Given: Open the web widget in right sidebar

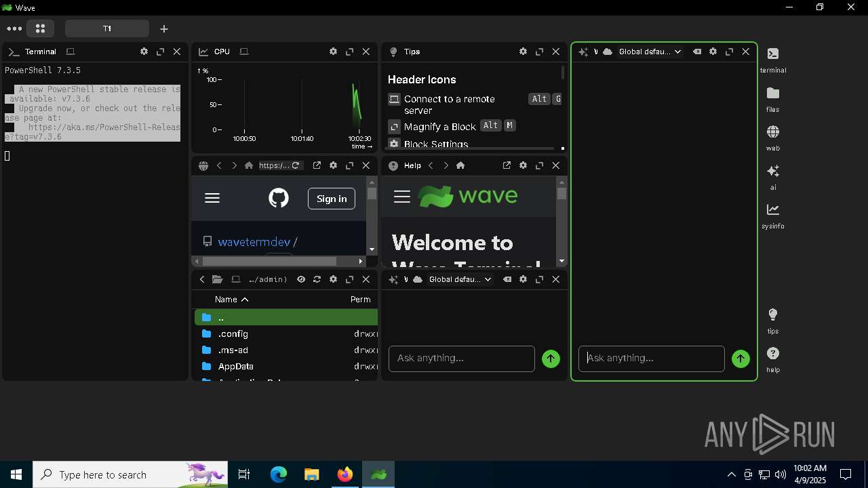Looking at the screenshot, I should point(773,138).
